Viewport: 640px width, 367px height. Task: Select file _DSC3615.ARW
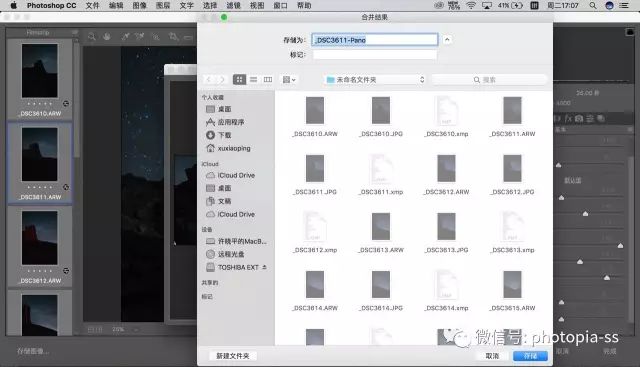pyautogui.click(x=513, y=291)
